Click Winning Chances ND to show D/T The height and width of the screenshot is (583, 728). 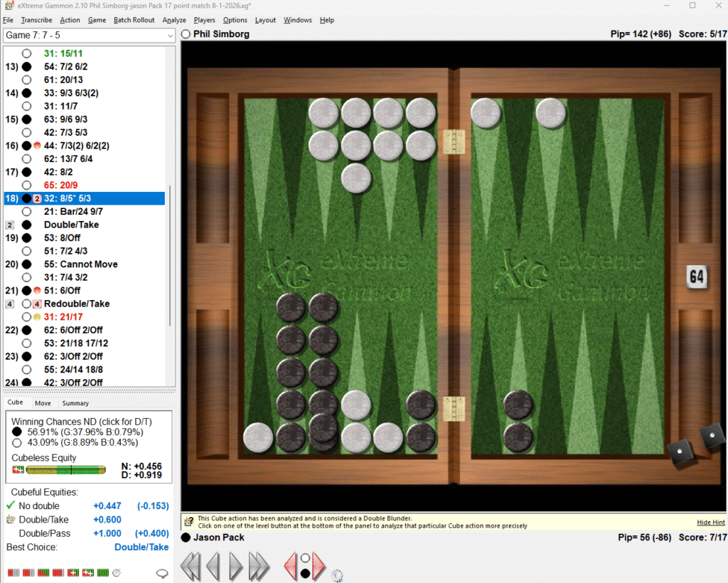(81, 422)
